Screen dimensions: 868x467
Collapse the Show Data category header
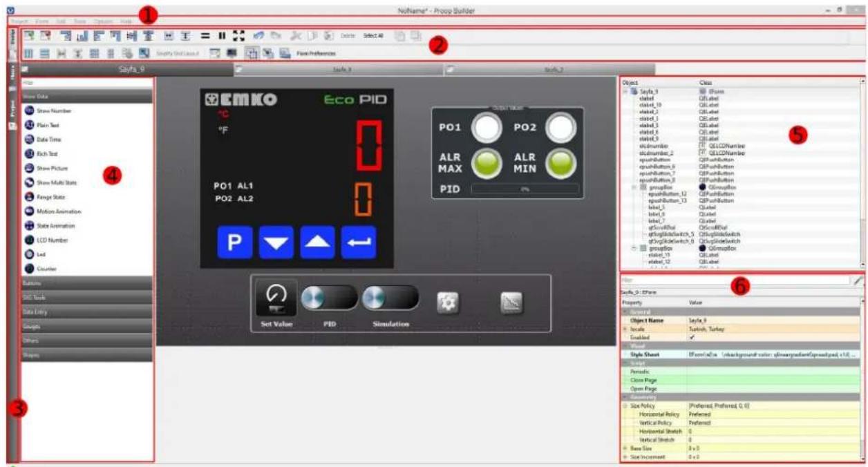click(86, 97)
